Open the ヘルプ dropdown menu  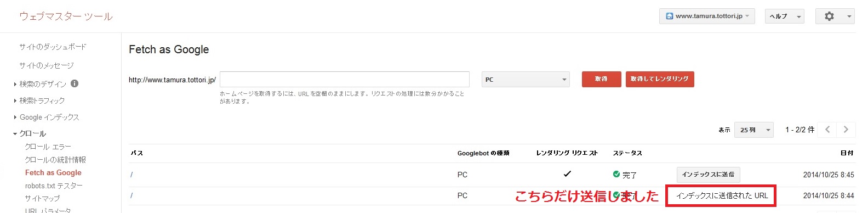pyautogui.click(x=785, y=16)
